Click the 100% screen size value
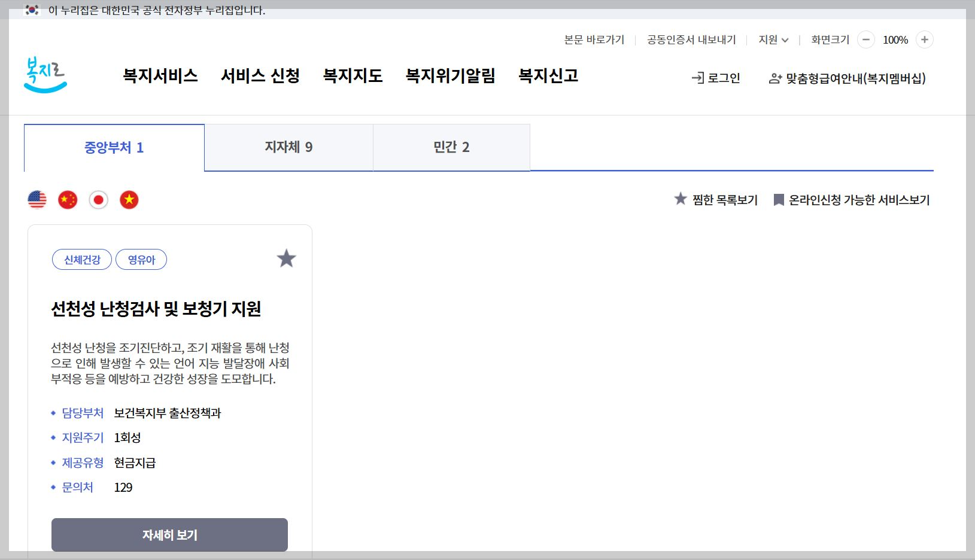Viewport: 975px width, 560px height. [895, 40]
